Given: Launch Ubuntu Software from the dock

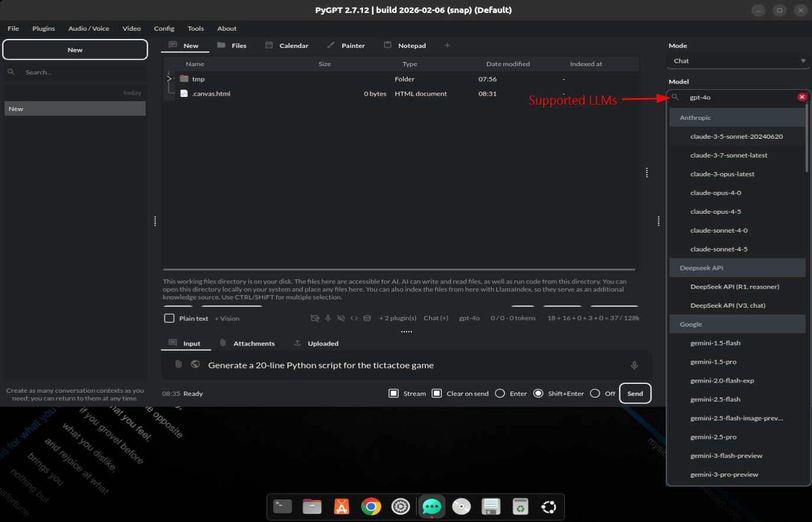Looking at the screenshot, I should [x=342, y=506].
